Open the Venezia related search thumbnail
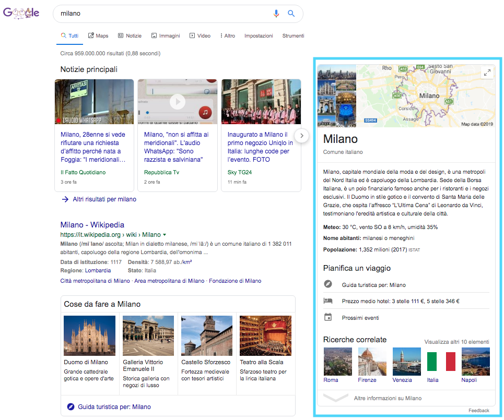 407,362
